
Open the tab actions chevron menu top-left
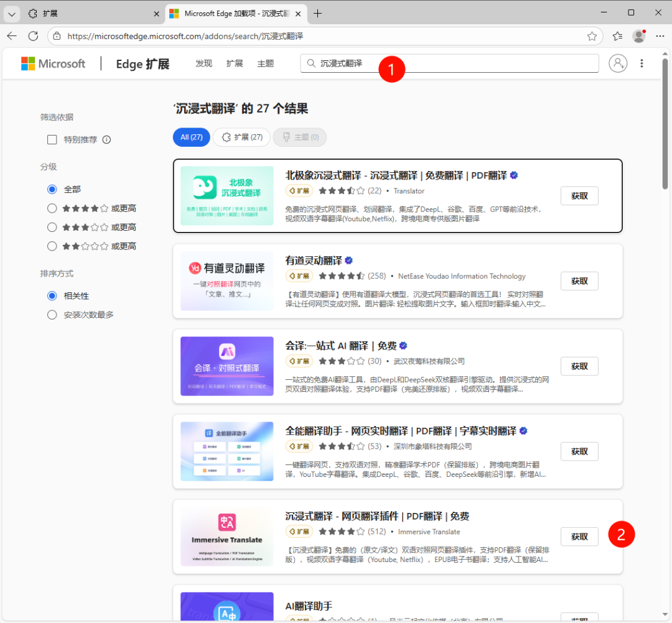[x=11, y=13]
